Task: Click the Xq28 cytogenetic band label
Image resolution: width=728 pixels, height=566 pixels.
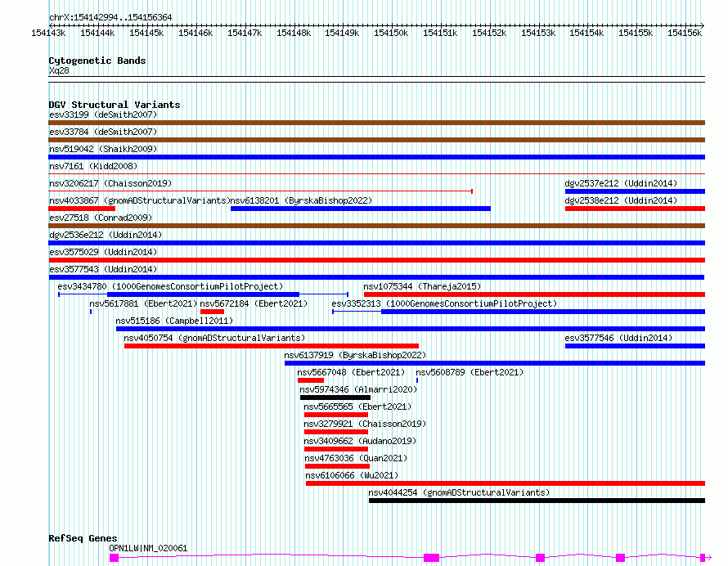Action: point(59,70)
